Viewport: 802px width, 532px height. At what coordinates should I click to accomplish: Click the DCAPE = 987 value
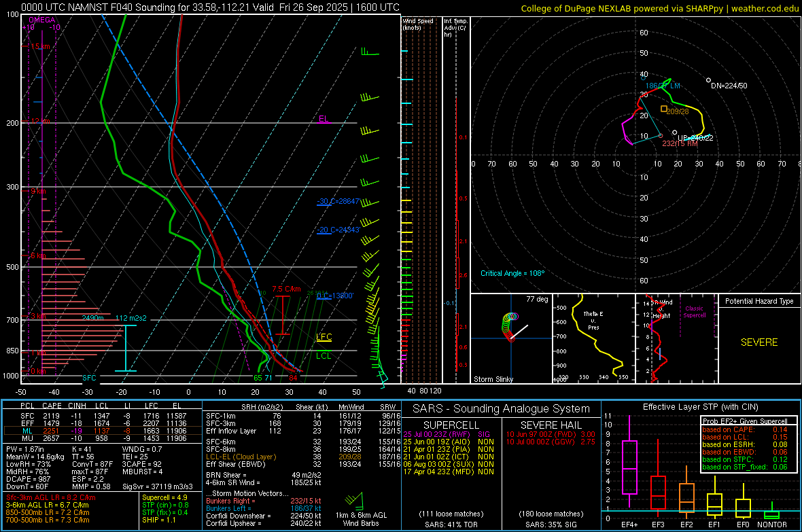(29, 479)
